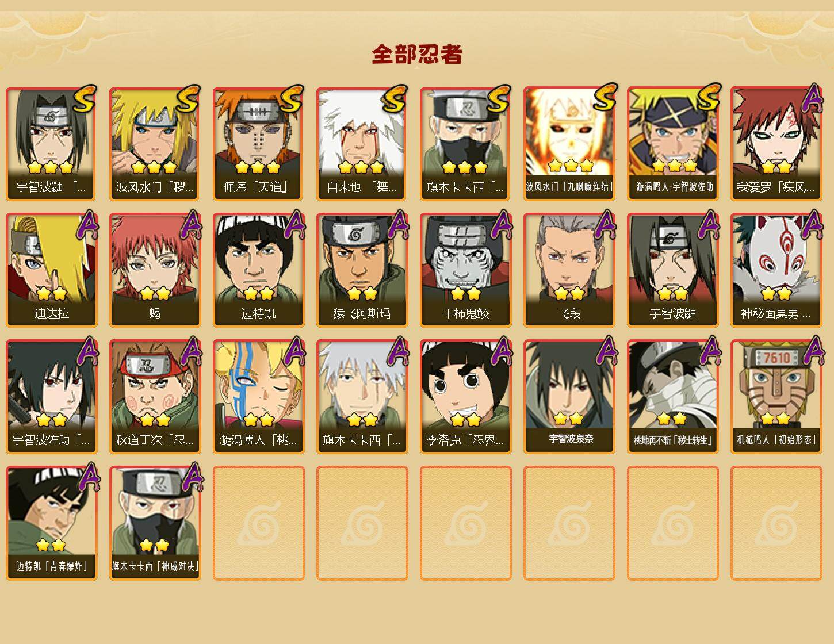The height and width of the screenshot is (644, 834).
Task: Select the 宇智波泉奈 ninja card
Action: click(569, 397)
